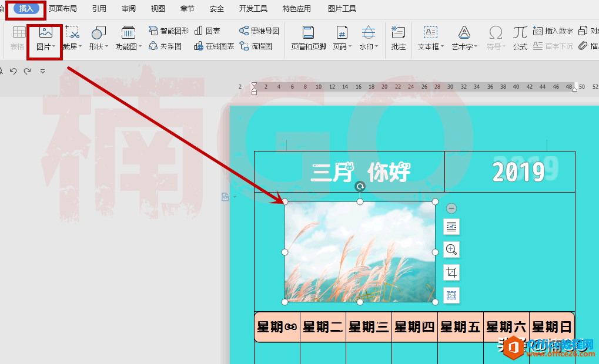
Task: Open the 视图 tab
Action: click(x=158, y=9)
